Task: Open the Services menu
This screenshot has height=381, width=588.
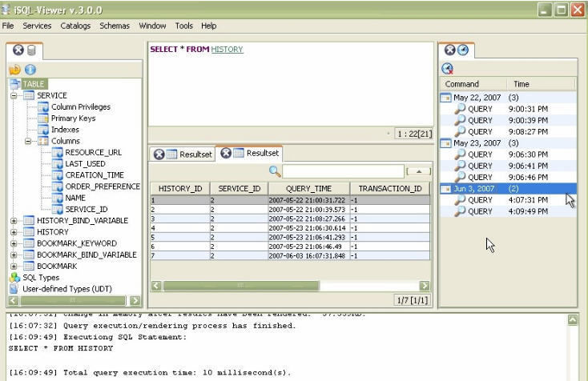Action: (x=37, y=26)
